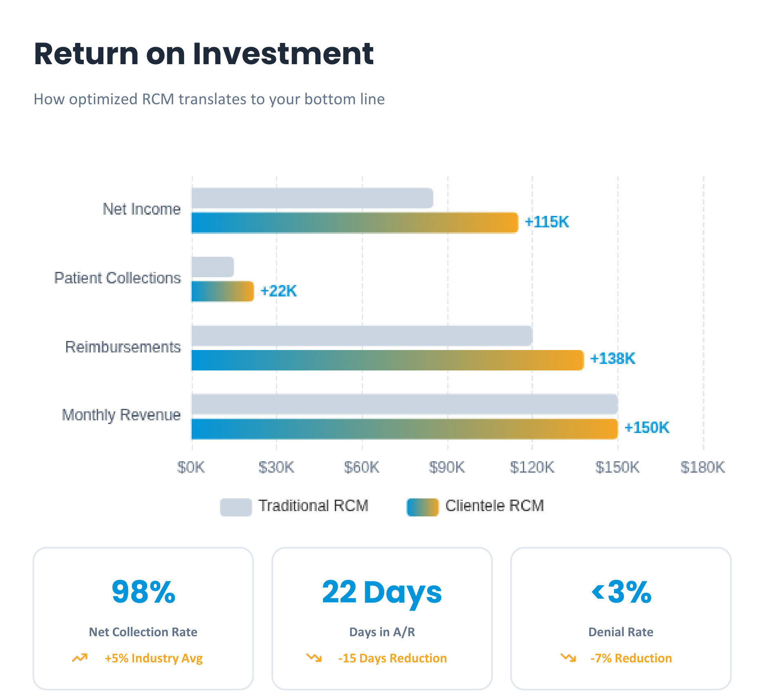
Task: Select the <3% Denial Rate card
Action: 621,618
